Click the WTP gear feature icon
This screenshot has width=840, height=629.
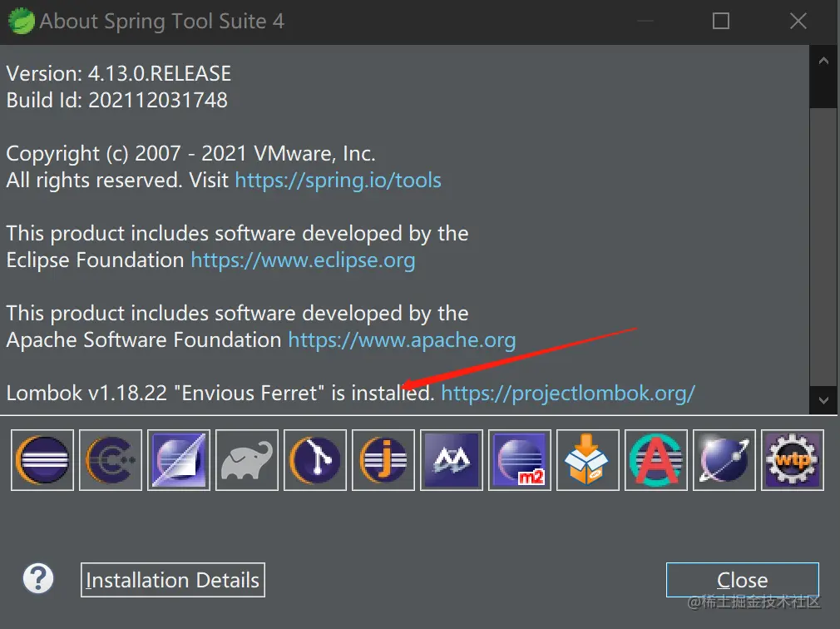coord(793,460)
